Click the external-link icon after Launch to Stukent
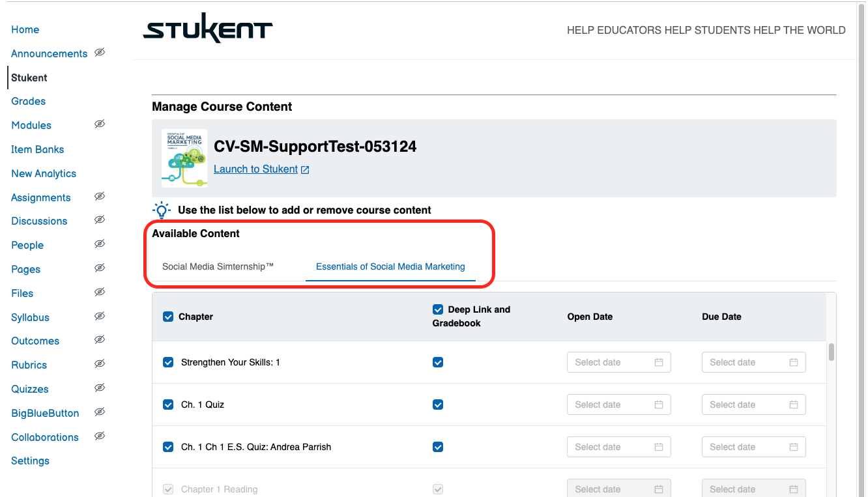This screenshot has width=868, height=497. (305, 169)
